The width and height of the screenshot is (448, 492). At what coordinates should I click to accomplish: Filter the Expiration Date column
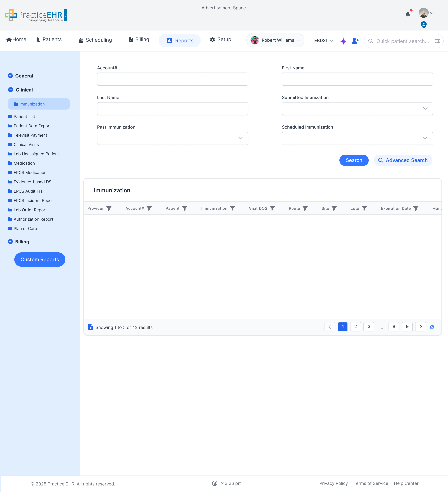pyautogui.click(x=416, y=208)
